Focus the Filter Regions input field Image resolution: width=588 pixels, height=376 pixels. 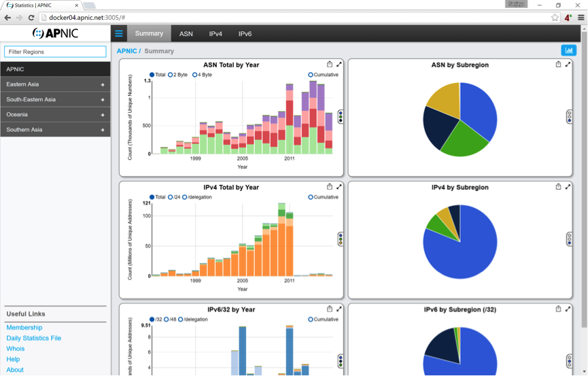(x=55, y=52)
